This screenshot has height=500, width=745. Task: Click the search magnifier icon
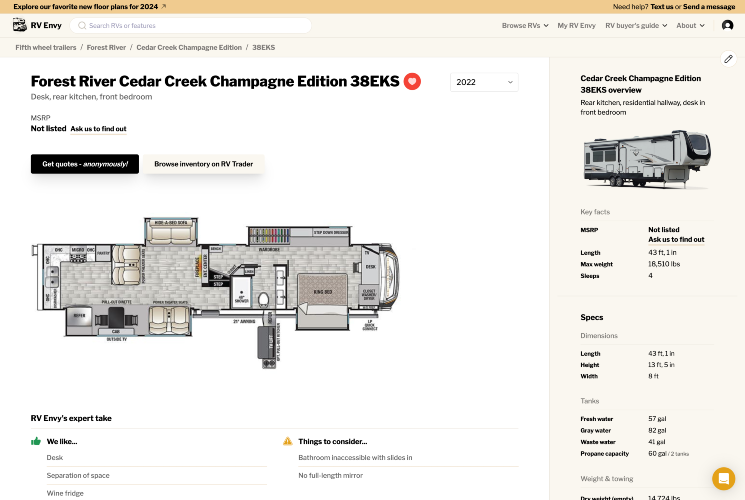(x=82, y=26)
